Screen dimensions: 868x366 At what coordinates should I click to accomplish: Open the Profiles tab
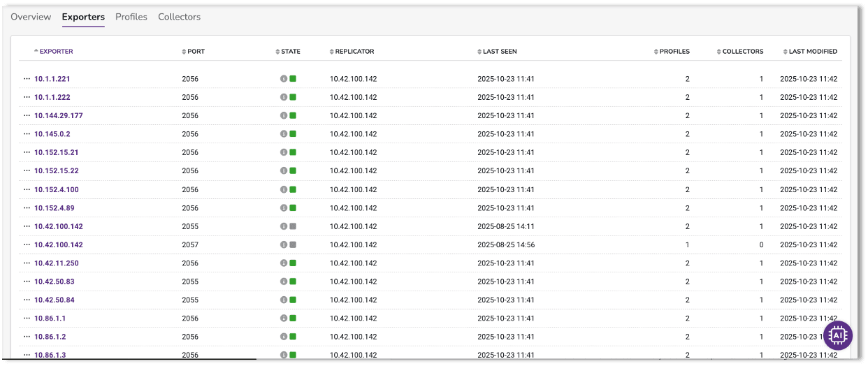click(131, 17)
